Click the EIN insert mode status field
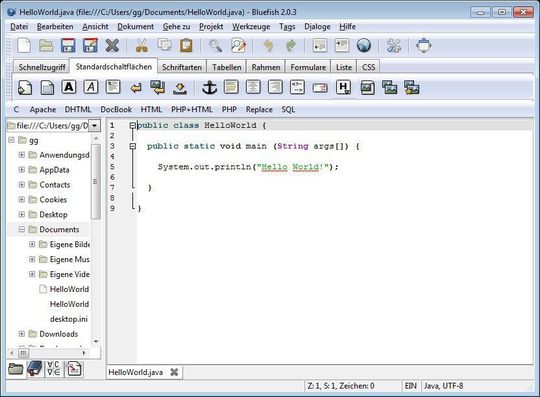This screenshot has width=540, height=397. [411, 386]
